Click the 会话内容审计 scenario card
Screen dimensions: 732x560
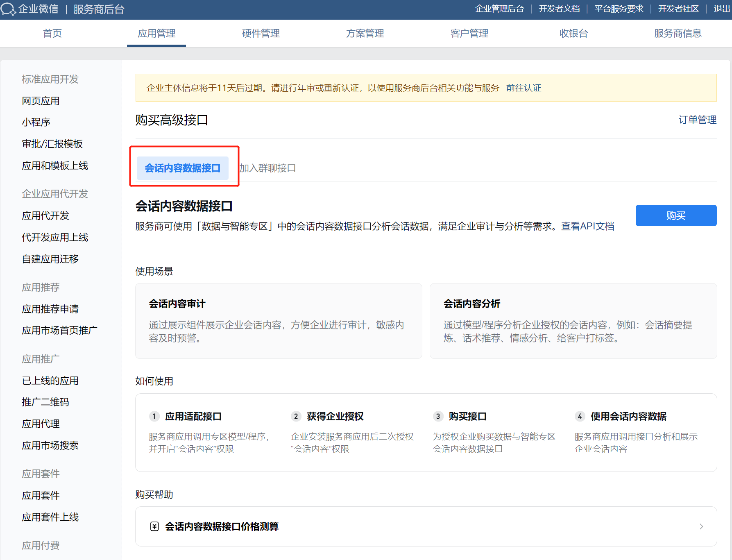tap(279, 321)
